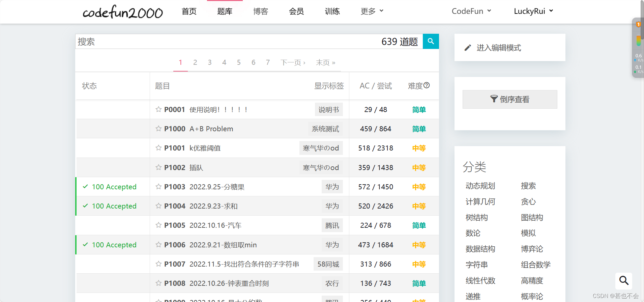This screenshot has width=644, height=302.
Task: Star problem P1007 子字符串
Action: tap(158, 264)
